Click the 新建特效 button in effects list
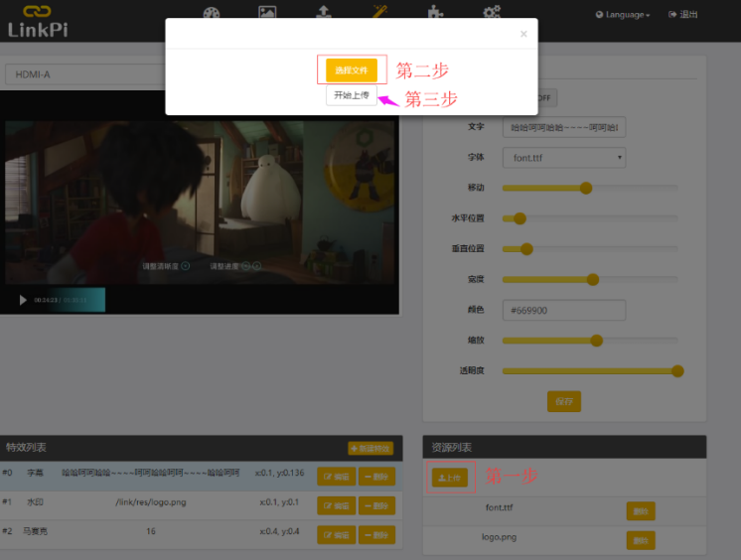 pyautogui.click(x=370, y=449)
